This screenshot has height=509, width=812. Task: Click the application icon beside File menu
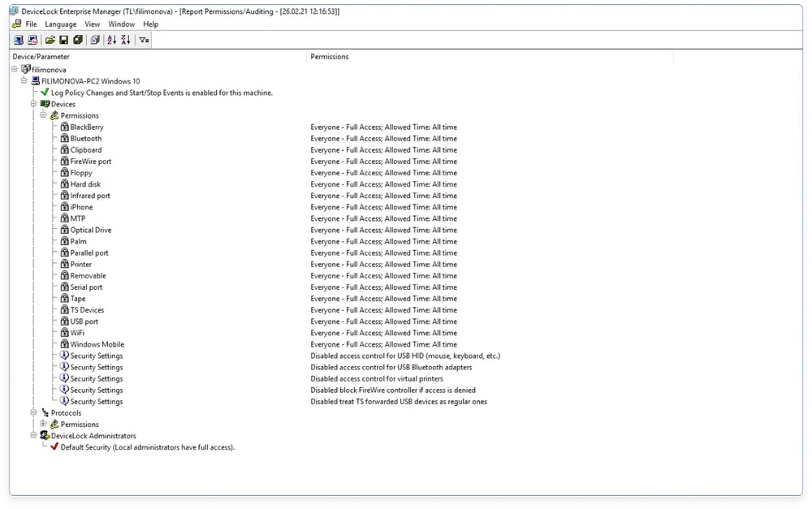click(16, 24)
